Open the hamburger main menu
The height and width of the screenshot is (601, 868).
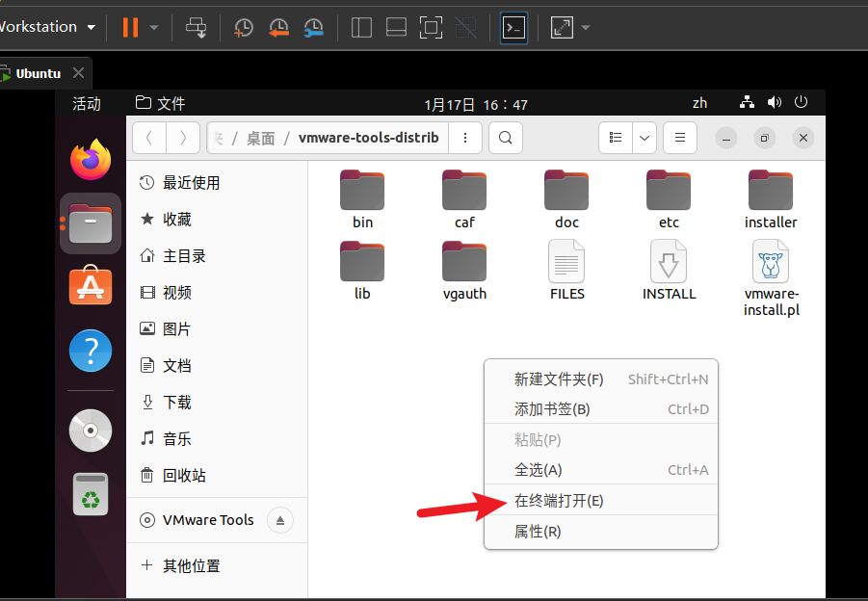point(680,138)
